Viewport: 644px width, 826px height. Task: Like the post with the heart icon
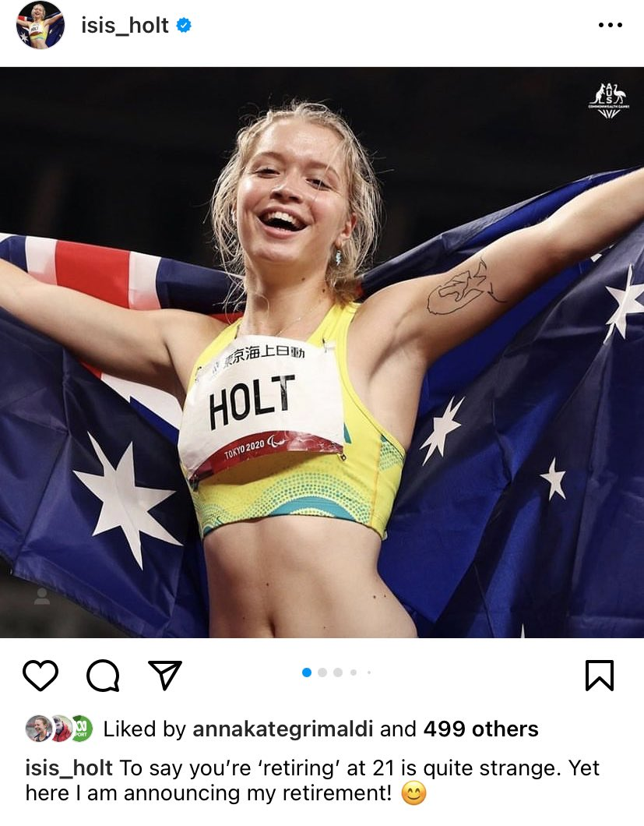[x=40, y=675]
